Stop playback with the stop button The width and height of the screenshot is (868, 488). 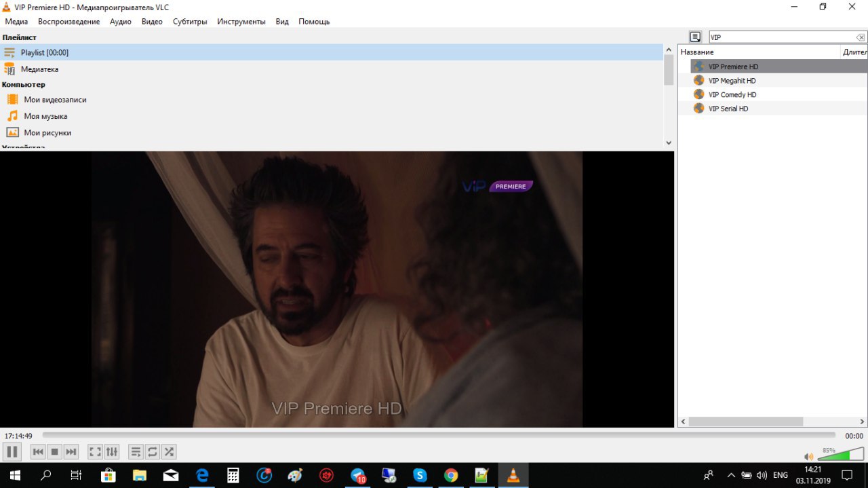pos(55,451)
